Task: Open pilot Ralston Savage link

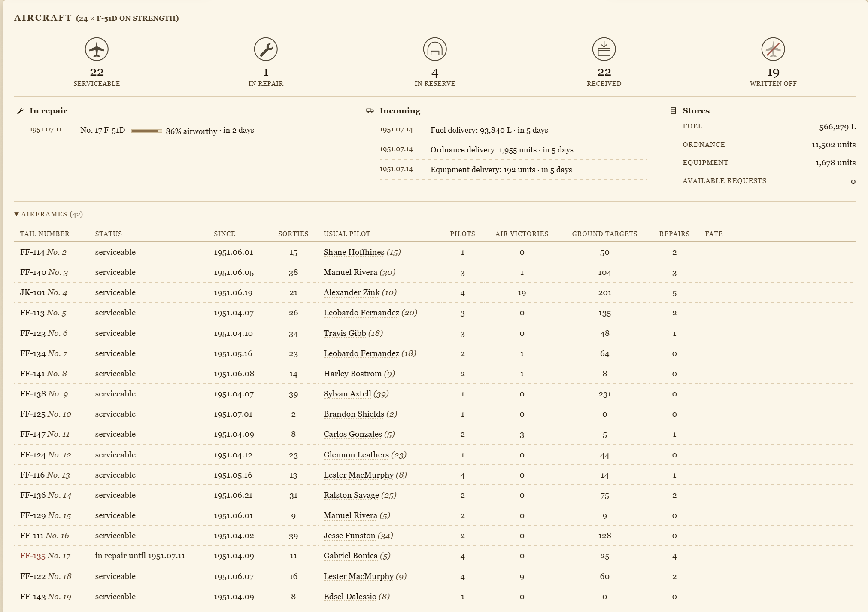Action: (351, 495)
